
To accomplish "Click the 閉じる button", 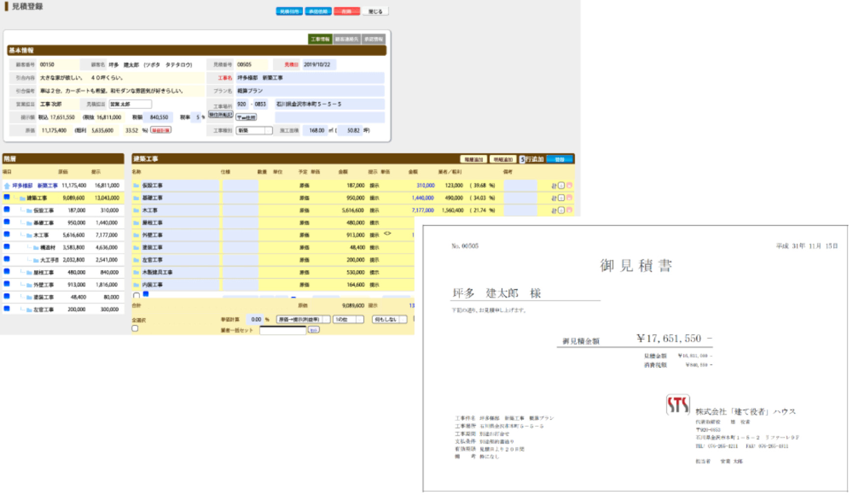I will point(375,11).
